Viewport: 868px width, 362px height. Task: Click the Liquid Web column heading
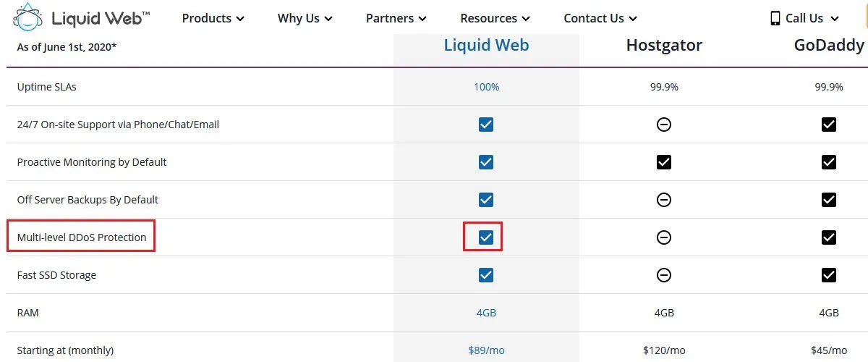pos(486,46)
